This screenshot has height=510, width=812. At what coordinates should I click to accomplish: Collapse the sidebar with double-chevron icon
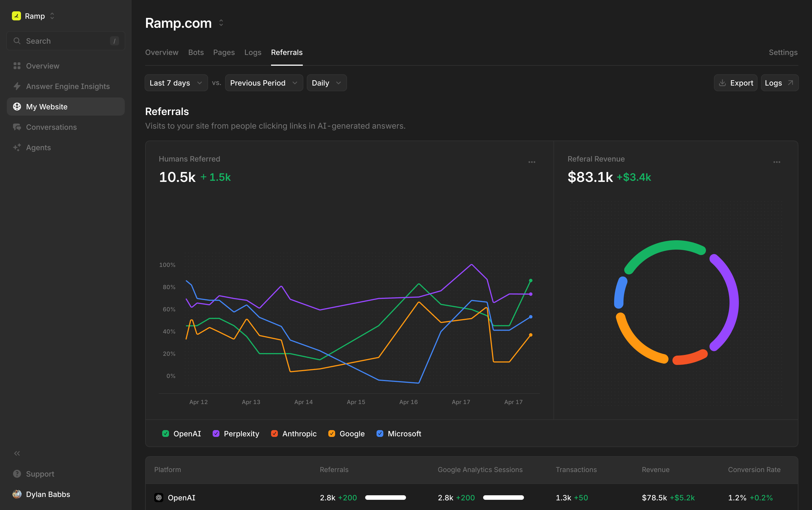[x=17, y=453]
